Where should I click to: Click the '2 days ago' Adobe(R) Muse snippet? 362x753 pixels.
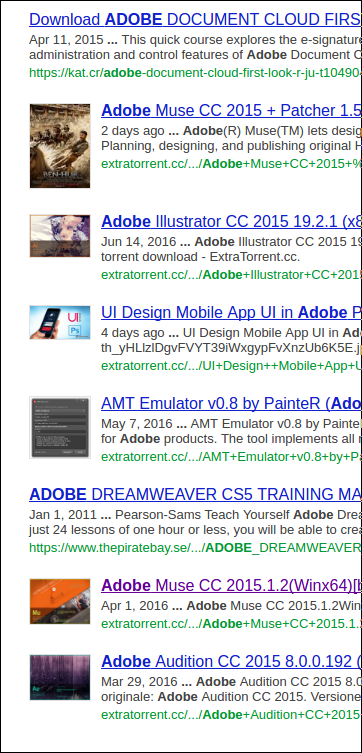pos(231,138)
